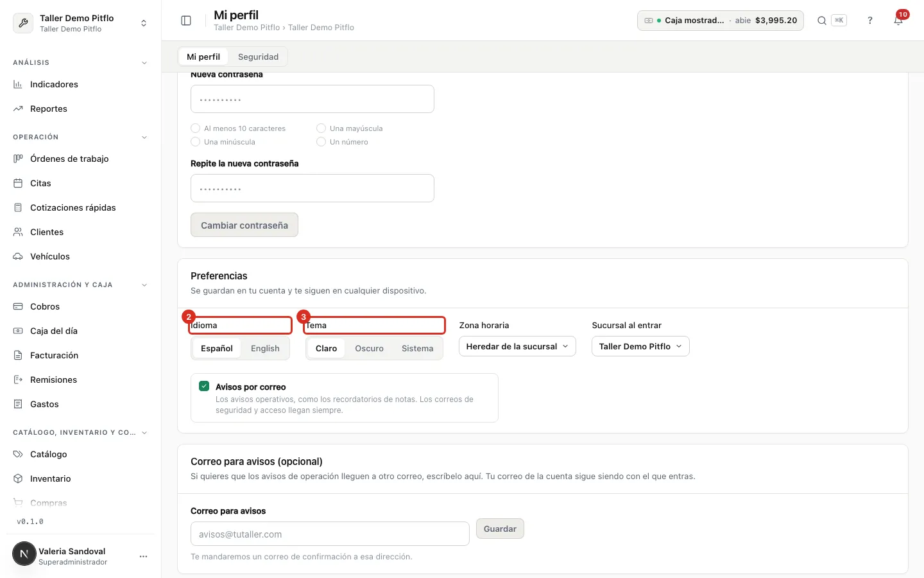Click the Cambiar contraseña button
924x578 pixels.
(x=244, y=225)
